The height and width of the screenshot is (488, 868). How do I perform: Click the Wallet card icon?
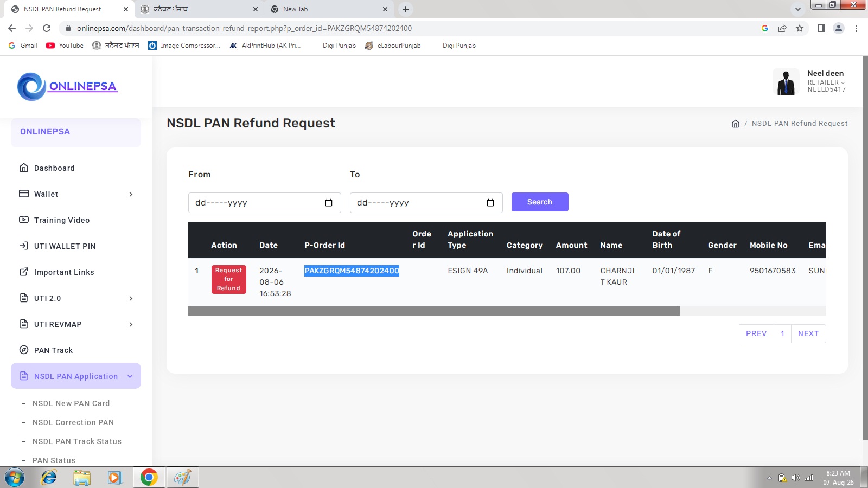(24, 194)
